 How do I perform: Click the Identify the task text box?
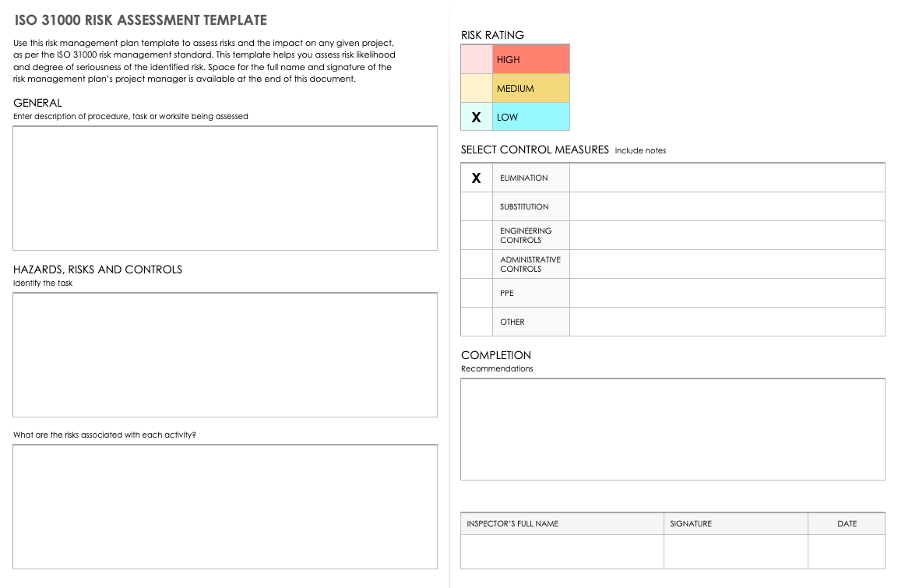pyautogui.click(x=224, y=354)
